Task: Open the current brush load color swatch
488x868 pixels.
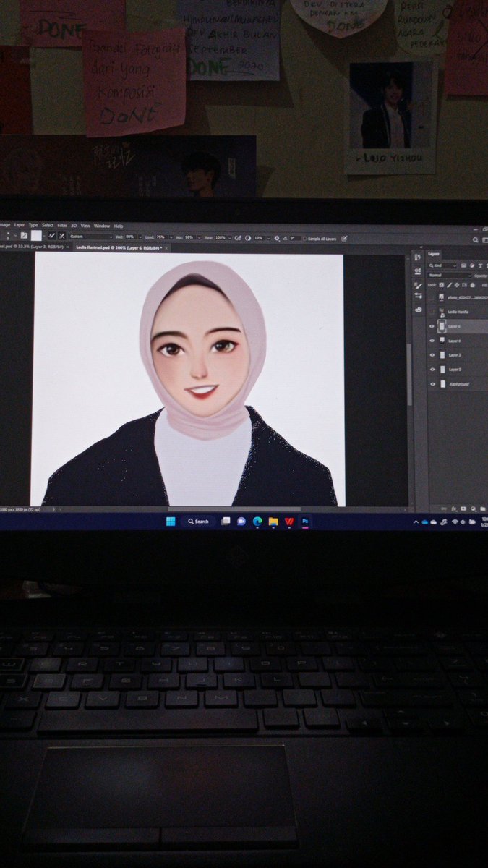Action: coord(36,236)
